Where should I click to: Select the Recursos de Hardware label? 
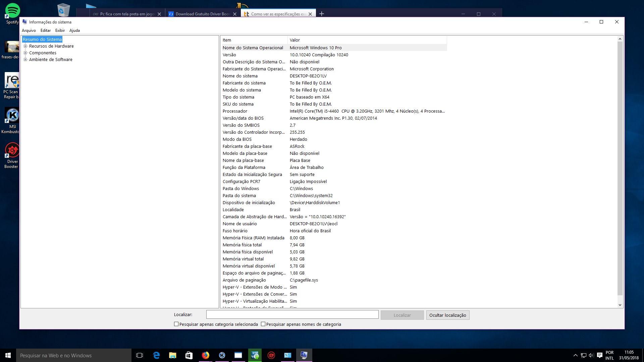(x=51, y=46)
